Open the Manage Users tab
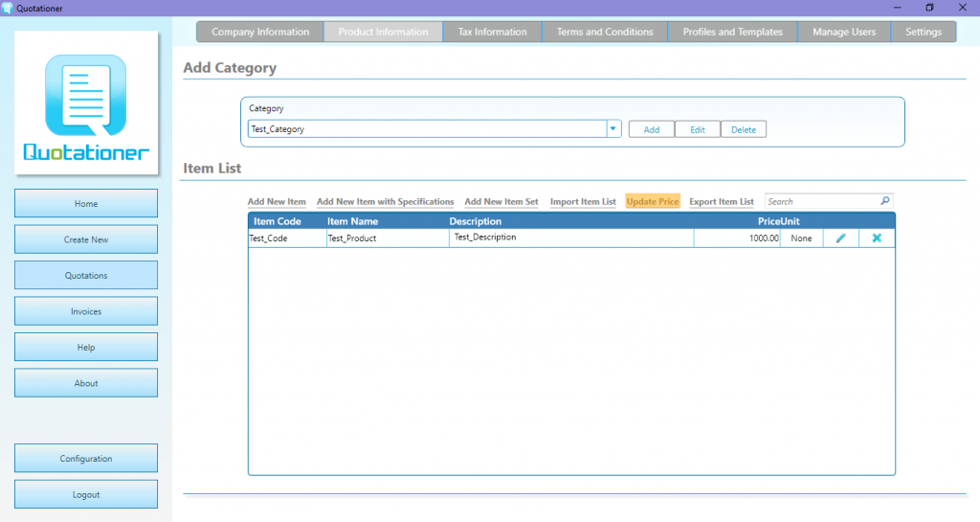This screenshot has width=980, height=522. 844,32
